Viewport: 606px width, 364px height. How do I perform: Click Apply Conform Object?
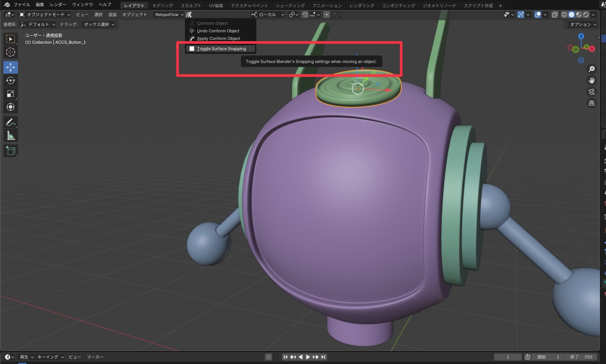pyautogui.click(x=218, y=38)
